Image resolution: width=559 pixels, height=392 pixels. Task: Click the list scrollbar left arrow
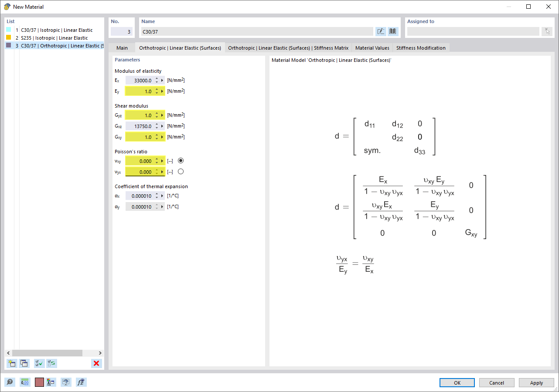pos(9,353)
